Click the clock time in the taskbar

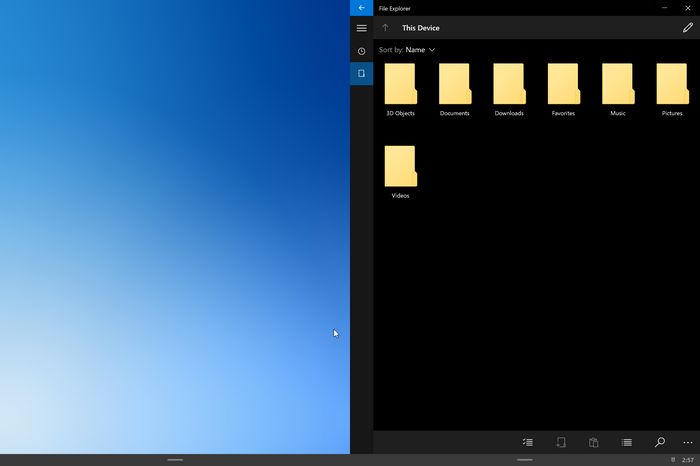(687, 460)
